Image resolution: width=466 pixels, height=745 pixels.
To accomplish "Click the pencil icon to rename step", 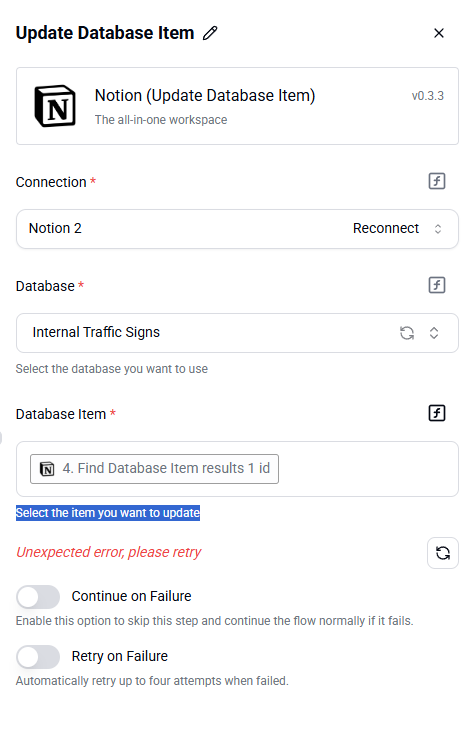I will pyautogui.click(x=210, y=33).
